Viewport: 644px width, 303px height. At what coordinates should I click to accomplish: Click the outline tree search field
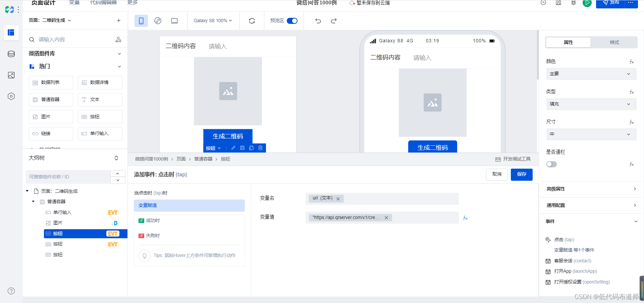(68, 177)
